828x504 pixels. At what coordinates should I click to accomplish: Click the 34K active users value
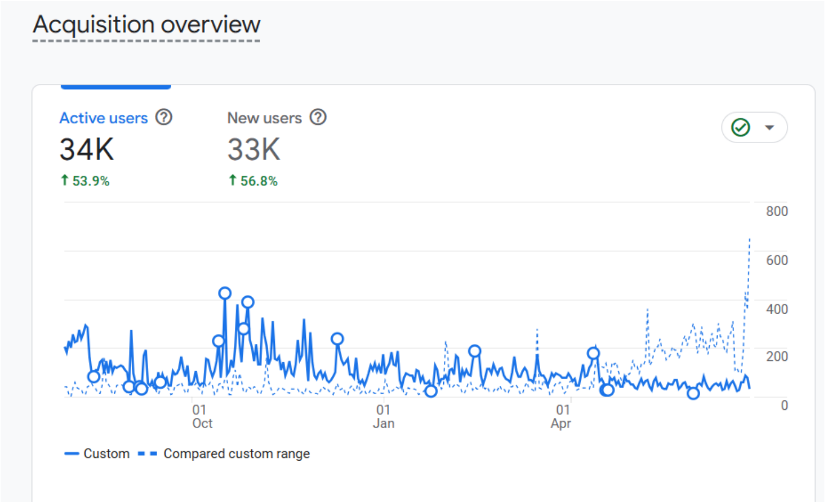(87, 150)
